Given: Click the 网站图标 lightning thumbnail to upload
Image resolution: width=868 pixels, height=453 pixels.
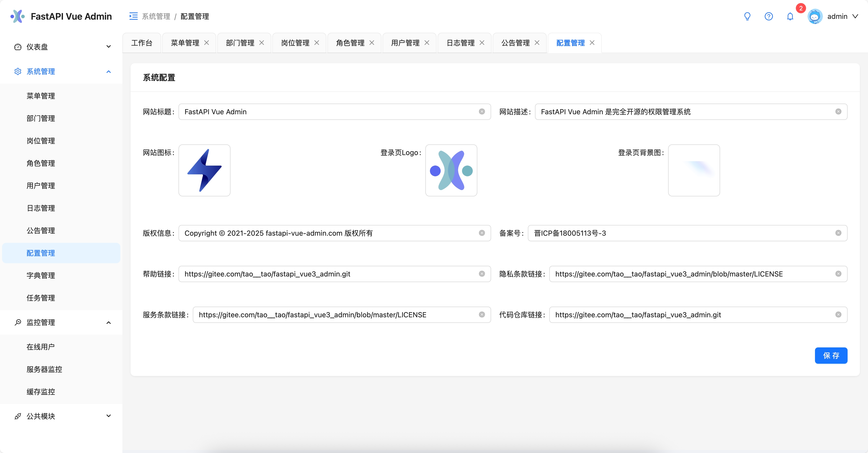Looking at the screenshot, I should (x=204, y=170).
